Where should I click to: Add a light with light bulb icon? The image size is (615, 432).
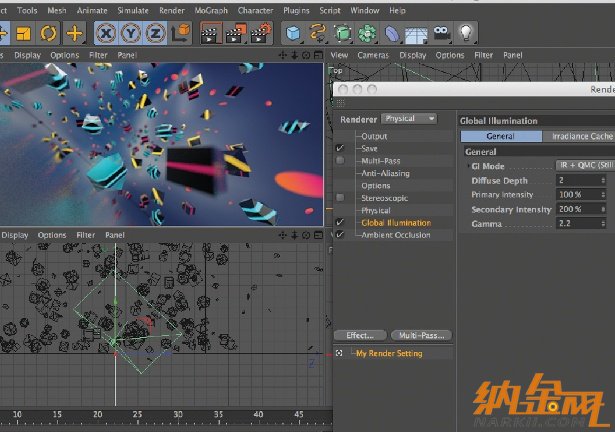(466, 33)
